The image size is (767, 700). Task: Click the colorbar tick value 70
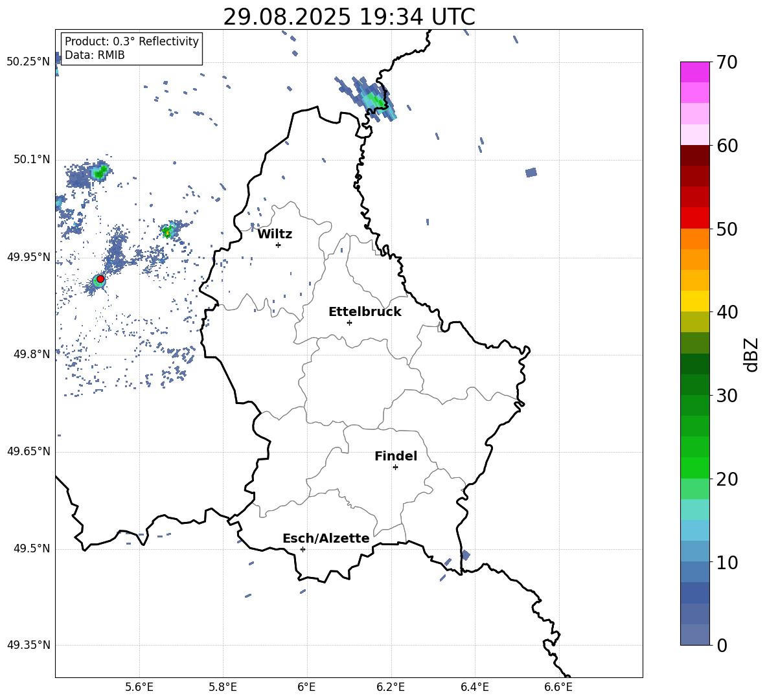(727, 63)
